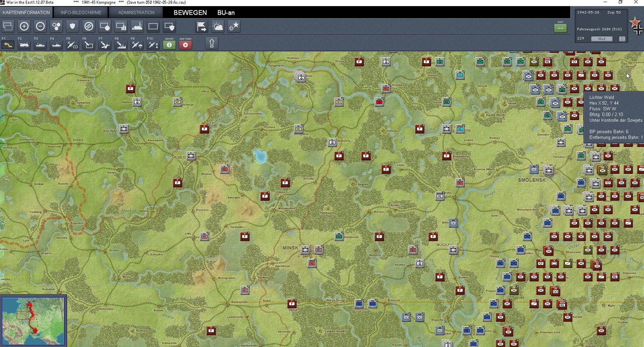The image size is (644, 347).
Task: Select the F5 air reconnaissance mode icon
Action: (72, 45)
